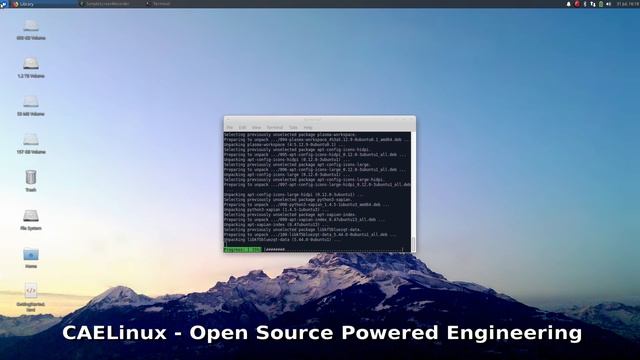The image size is (640, 360).
Task: Open the terminal Terminal menu
Action: [x=275, y=128]
